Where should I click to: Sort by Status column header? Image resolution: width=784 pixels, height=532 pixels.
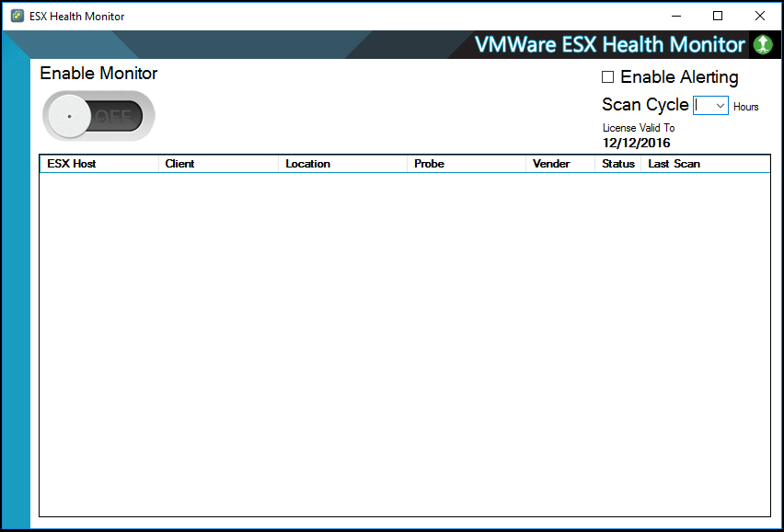618,164
